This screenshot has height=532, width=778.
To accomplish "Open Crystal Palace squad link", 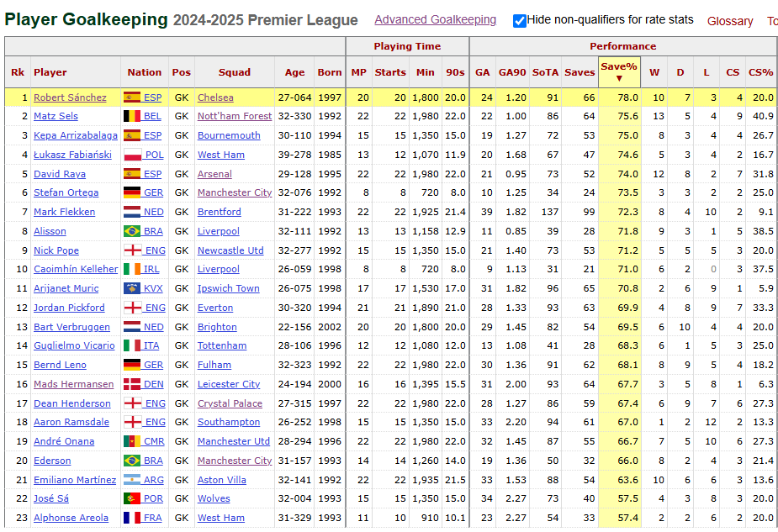I will [230, 403].
